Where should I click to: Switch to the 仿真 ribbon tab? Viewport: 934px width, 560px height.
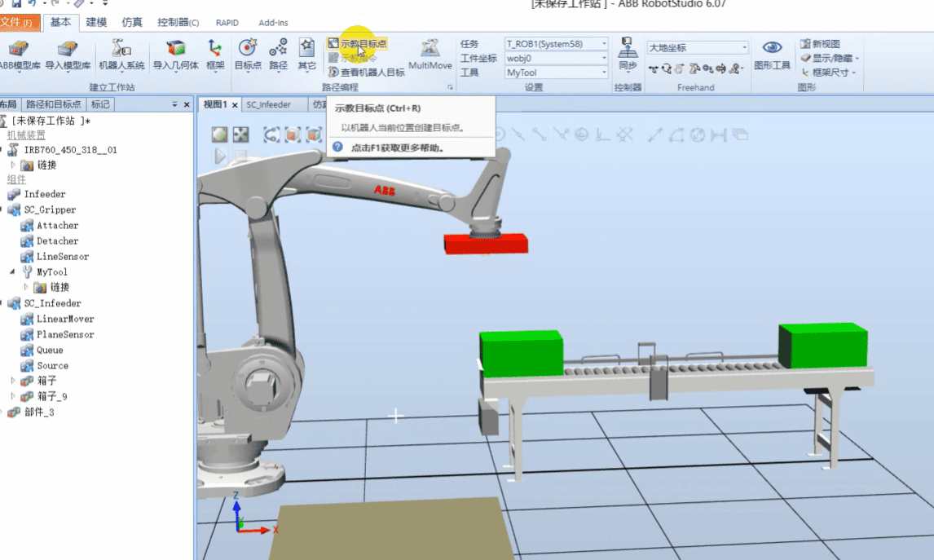click(x=132, y=22)
